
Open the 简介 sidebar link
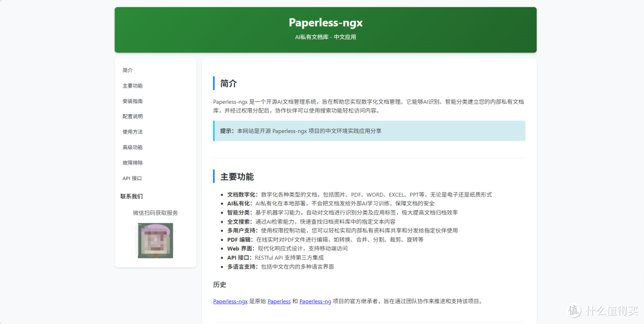pyautogui.click(x=128, y=70)
